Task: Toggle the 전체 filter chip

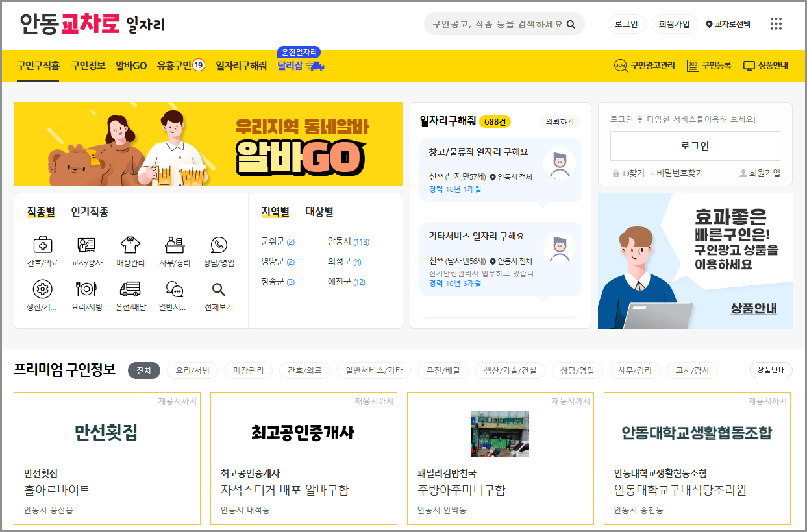Action: click(144, 370)
